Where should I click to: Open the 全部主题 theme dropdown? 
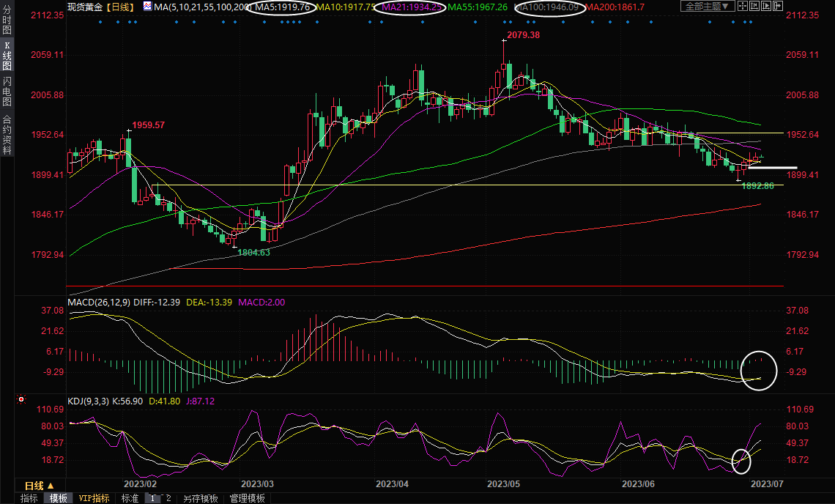tap(707, 7)
